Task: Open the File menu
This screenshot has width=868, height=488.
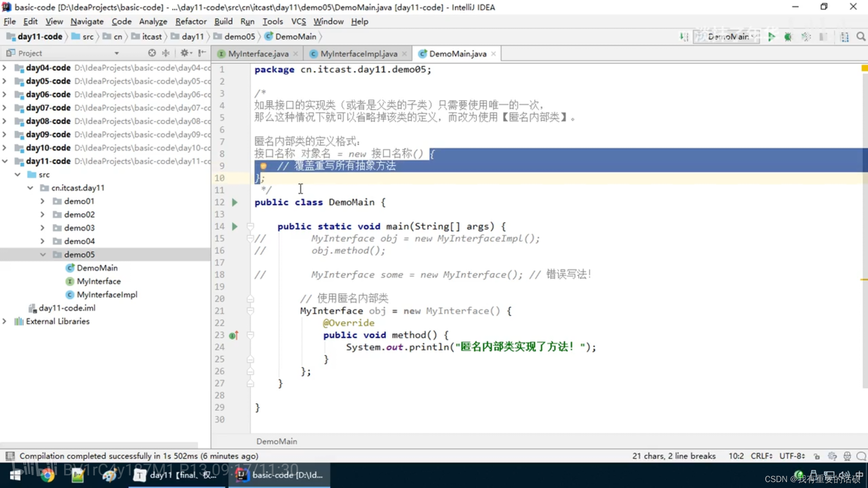Action: coord(9,21)
